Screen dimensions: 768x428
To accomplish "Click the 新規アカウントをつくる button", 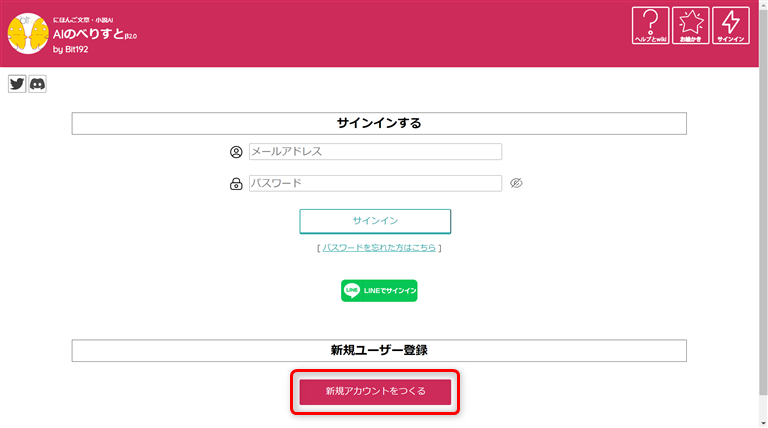I will point(375,391).
